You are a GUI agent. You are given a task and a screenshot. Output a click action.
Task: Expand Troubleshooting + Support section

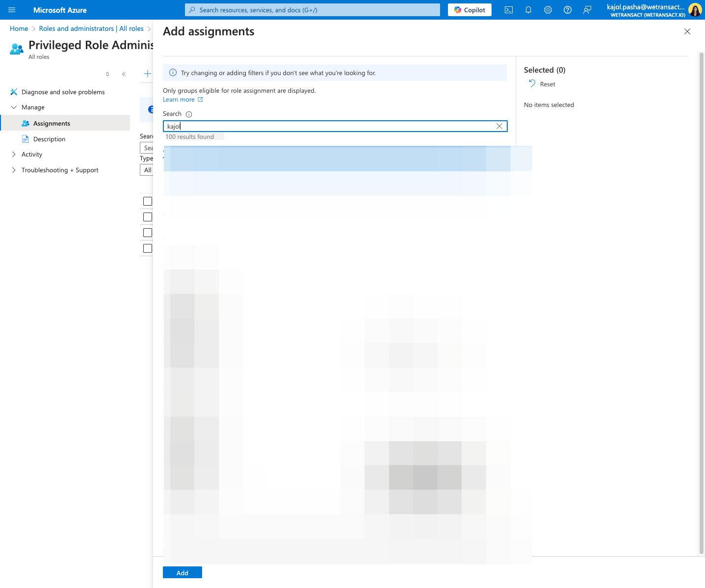[x=14, y=170]
